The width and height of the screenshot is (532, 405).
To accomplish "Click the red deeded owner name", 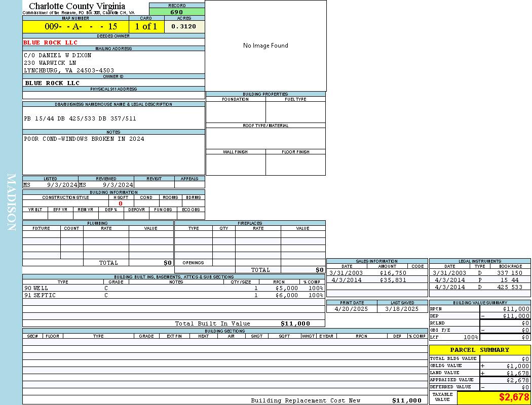I will click(51, 43).
